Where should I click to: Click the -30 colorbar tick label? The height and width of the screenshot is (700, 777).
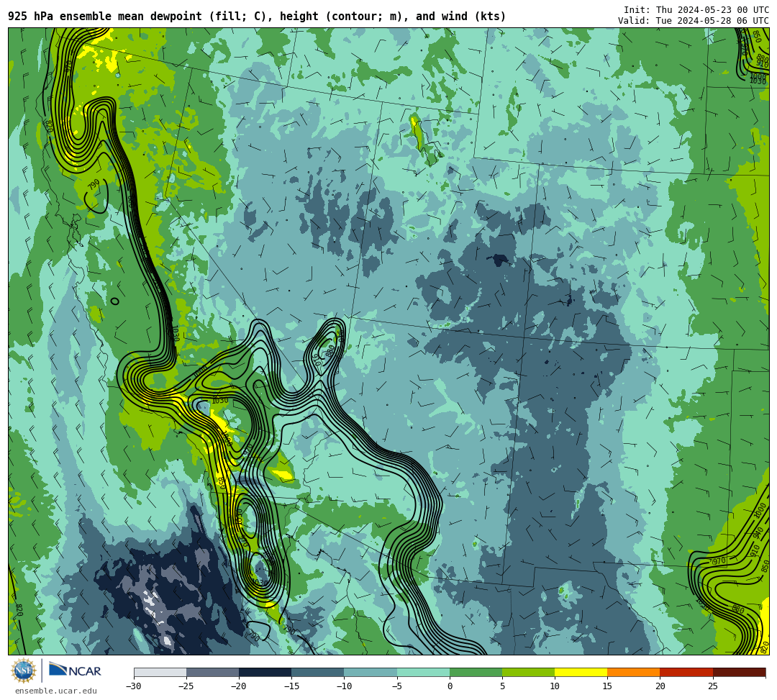tap(134, 686)
